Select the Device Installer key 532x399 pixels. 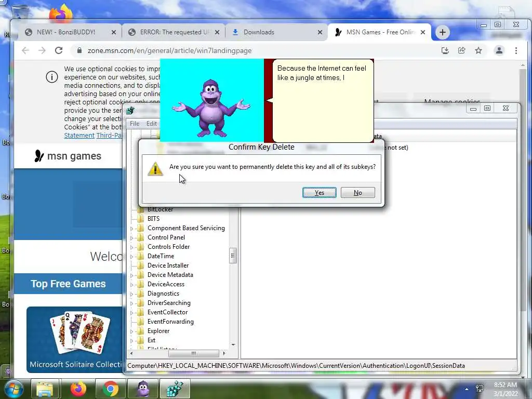pyautogui.click(x=168, y=265)
